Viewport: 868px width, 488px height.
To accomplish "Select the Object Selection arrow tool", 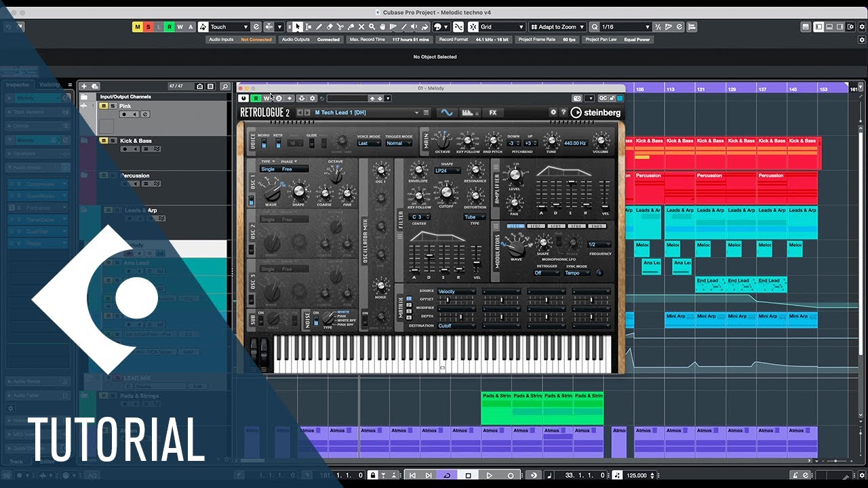I will click(298, 27).
